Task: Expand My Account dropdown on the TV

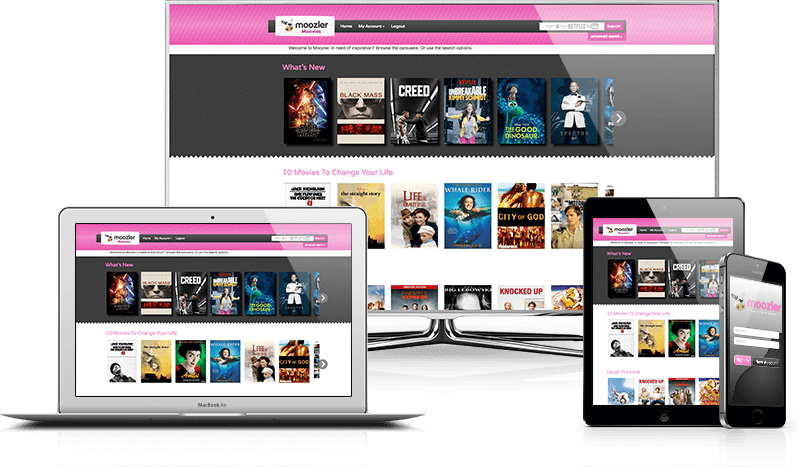Action: tap(371, 26)
